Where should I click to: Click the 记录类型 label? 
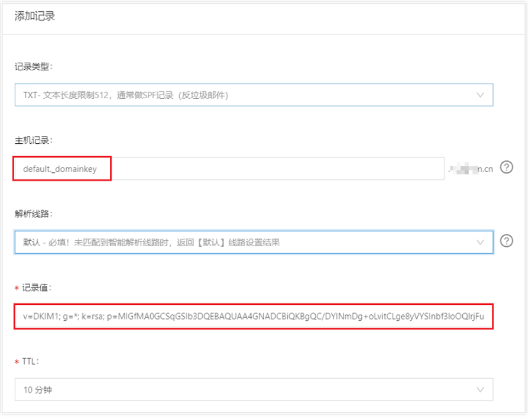click(34, 67)
